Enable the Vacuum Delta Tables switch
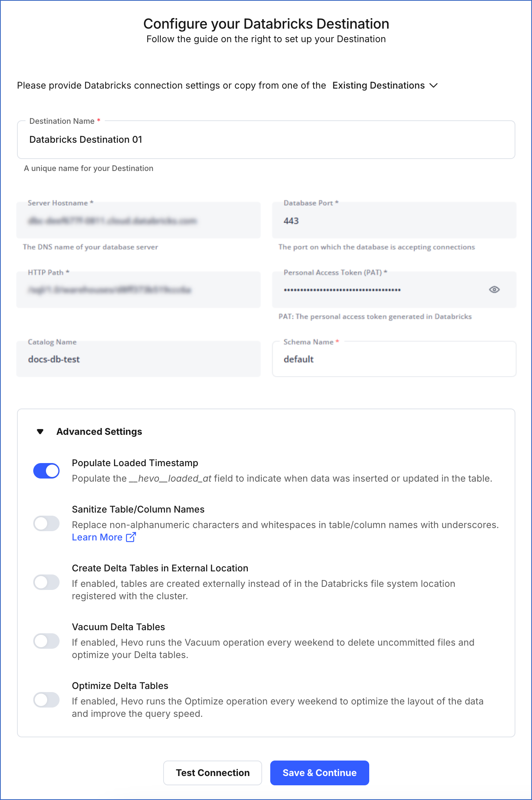 46,641
